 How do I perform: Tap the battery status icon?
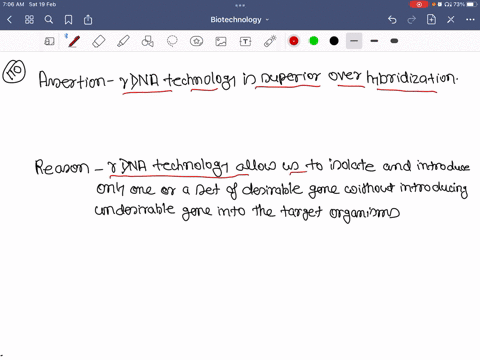(472, 4)
